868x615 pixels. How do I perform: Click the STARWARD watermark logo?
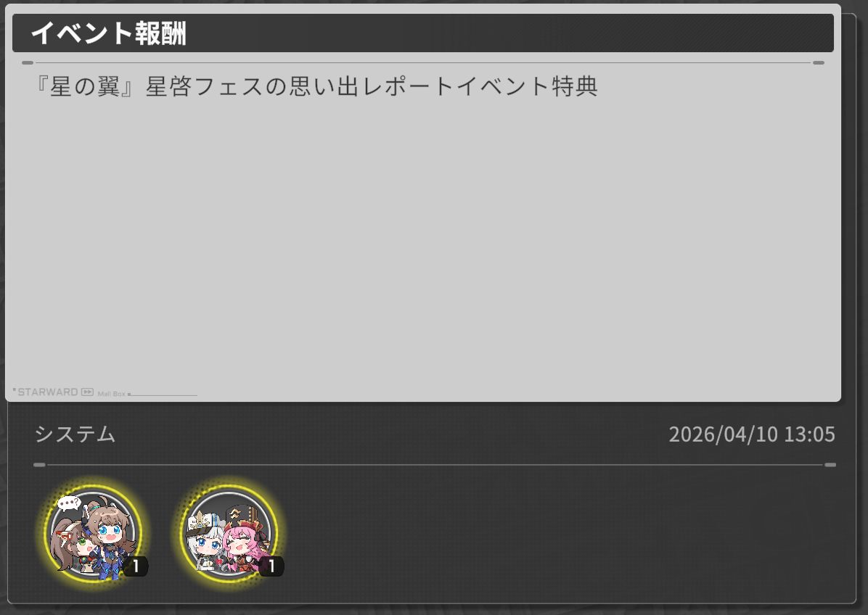tap(48, 392)
